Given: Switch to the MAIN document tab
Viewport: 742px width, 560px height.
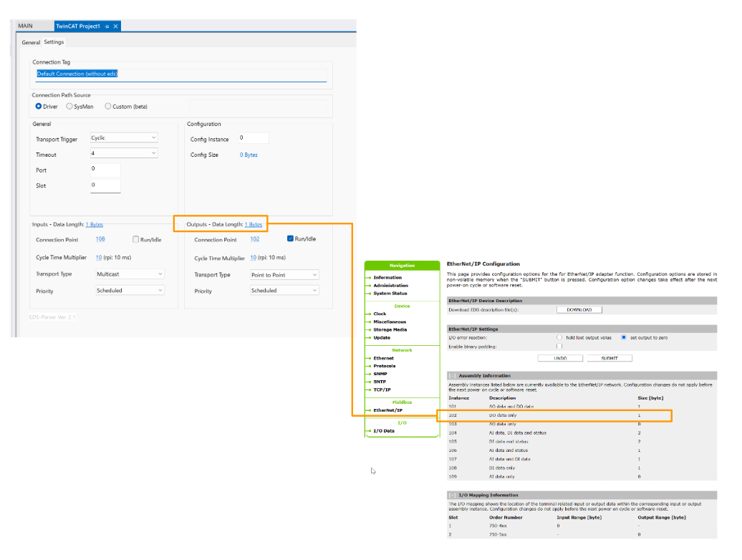Looking at the screenshot, I should [26, 26].
